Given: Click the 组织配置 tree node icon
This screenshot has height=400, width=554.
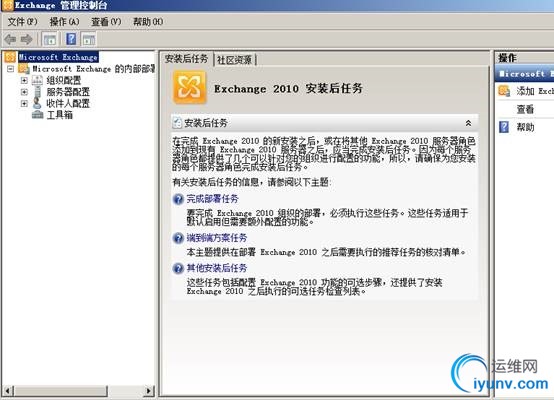Looking at the screenshot, I should tap(37, 80).
